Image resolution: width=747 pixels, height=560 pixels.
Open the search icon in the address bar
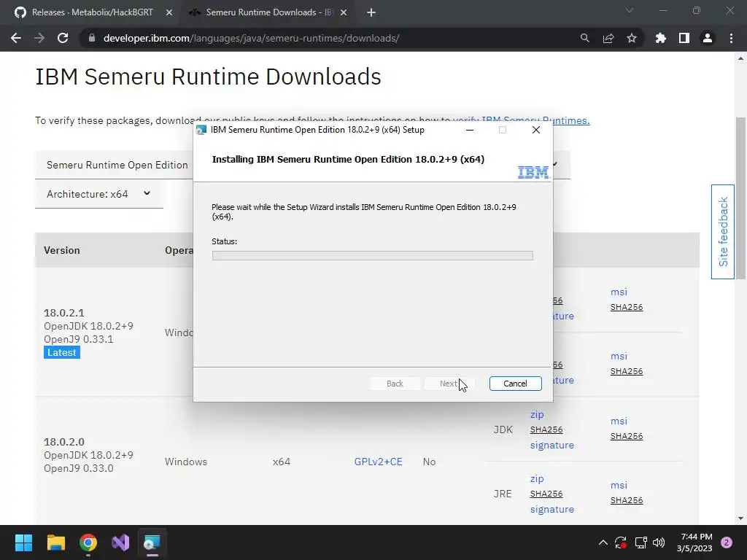pyautogui.click(x=584, y=38)
